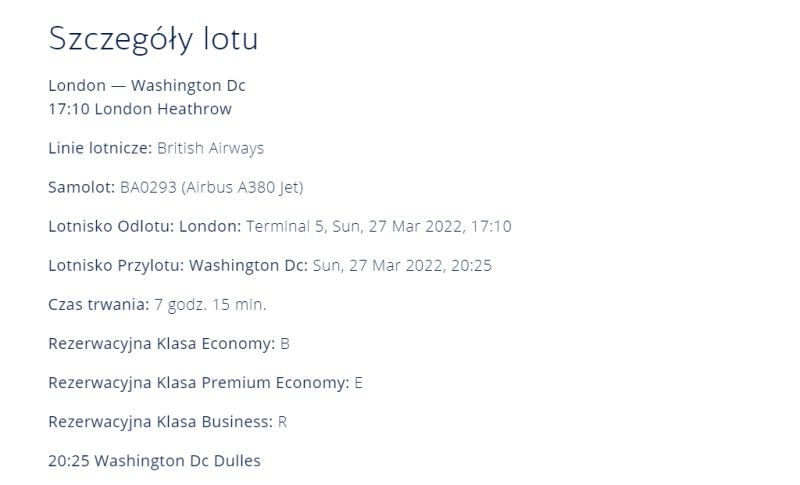Click the Czas trwania label
This screenshot has height=485, width=800.
[98, 304]
